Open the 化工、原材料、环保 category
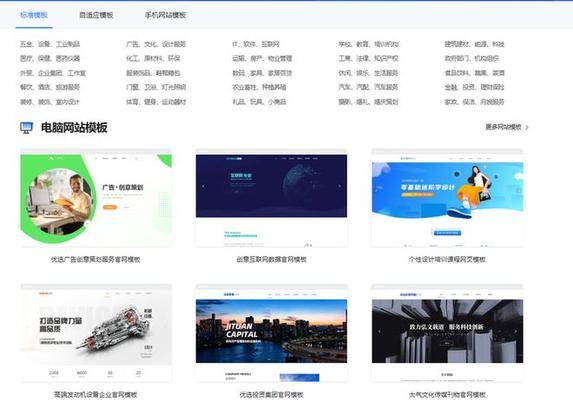 (x=153, y=58)
